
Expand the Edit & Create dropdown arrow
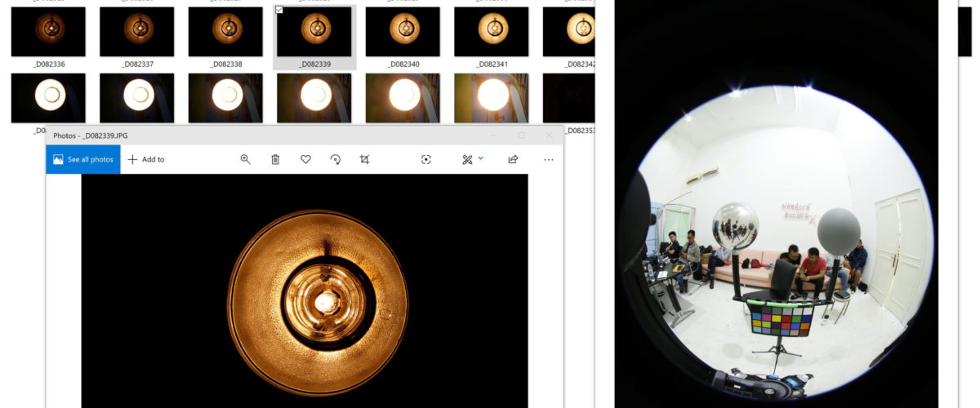[x=481, y=158]
